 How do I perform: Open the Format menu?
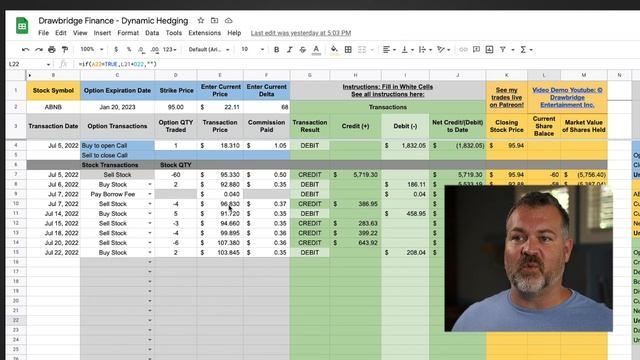click(x=128, y=33)
